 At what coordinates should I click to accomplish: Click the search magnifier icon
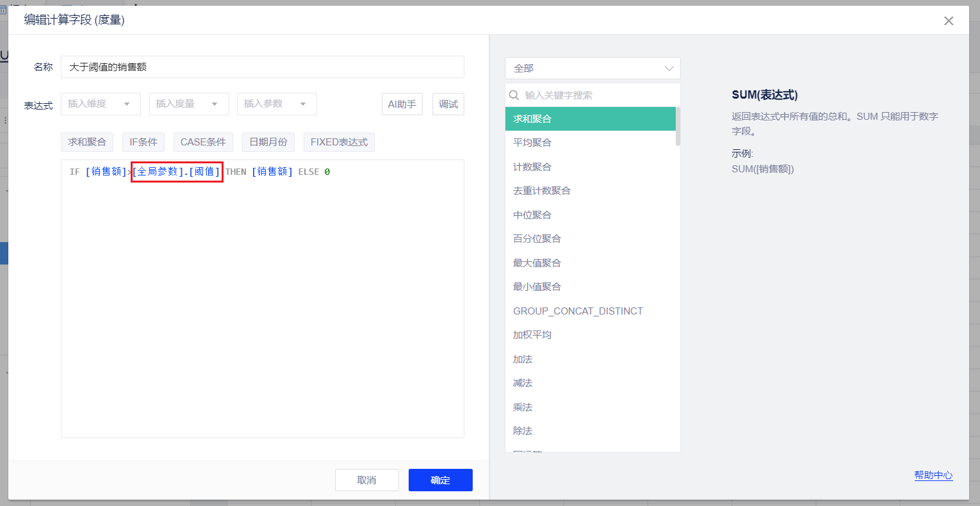pyautogui.click(x=514, y=95)
